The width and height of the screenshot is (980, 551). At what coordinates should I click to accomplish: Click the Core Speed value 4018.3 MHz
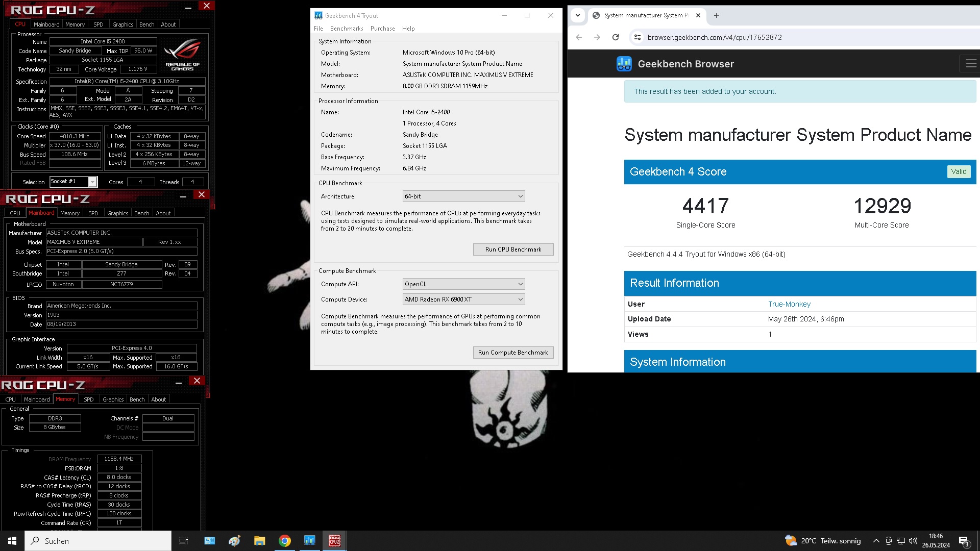click(75, 136)
